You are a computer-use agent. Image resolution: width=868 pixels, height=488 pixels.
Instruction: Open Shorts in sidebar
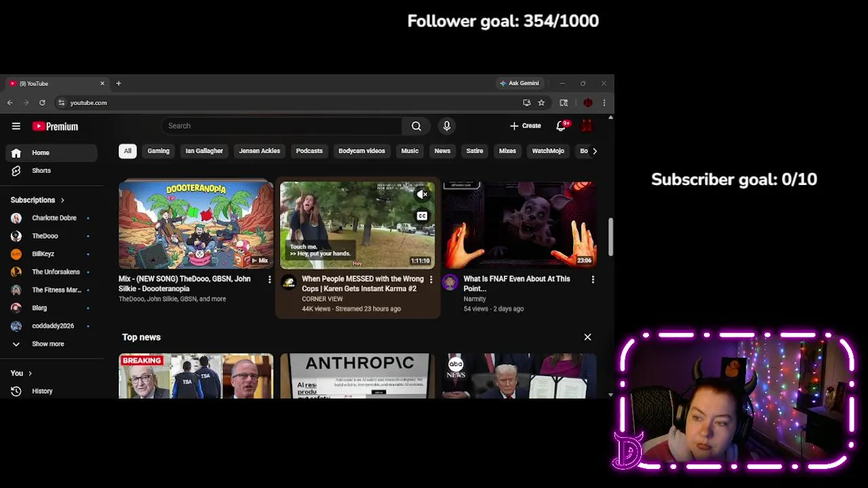click(x=52, y=171)
